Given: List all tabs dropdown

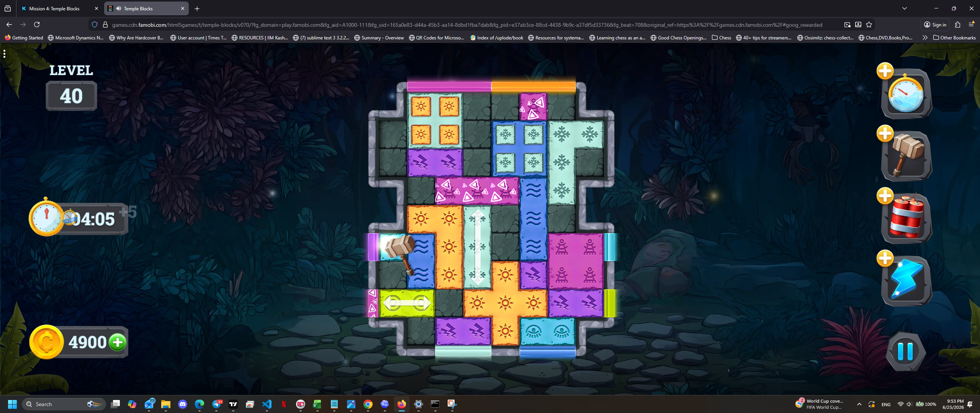Looking at the screenshot, I should coord(905,8).
